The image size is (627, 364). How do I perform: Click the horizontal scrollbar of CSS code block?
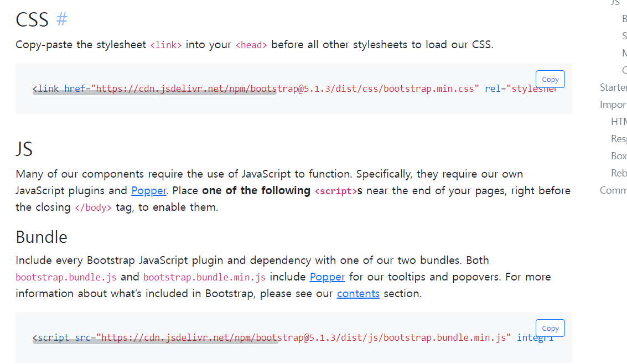click(154, 93)
